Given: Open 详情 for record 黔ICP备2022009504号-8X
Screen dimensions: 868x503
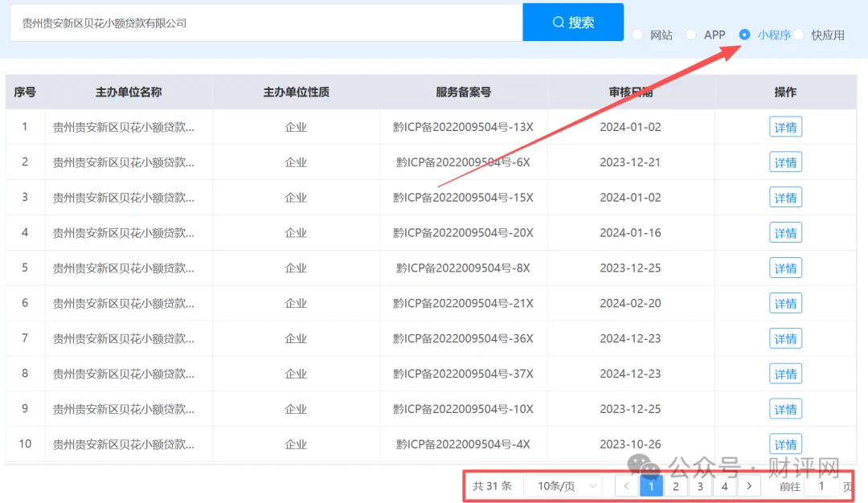Looking at the screenshot, I should pyautogui.click(x=785, y=268).
